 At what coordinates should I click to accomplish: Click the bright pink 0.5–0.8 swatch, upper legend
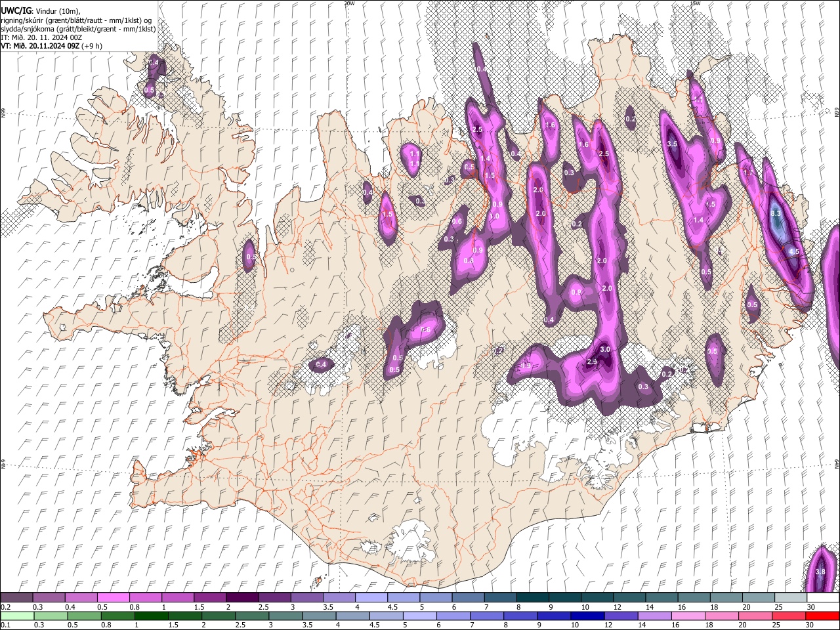click(114, 598)
